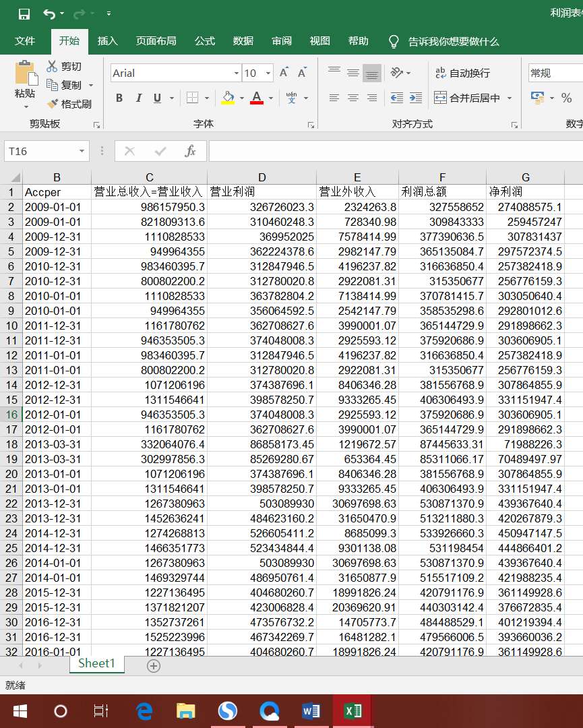Set top vertical alignment
Viewport: 583px width, 728px height.
click(x=334, y=72)
